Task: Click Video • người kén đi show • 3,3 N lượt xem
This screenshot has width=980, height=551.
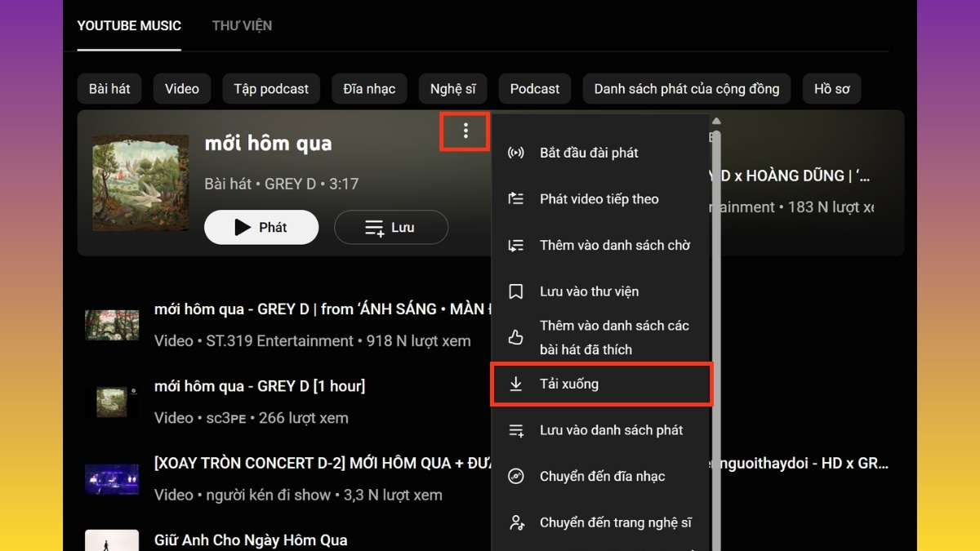Action: 298,495
